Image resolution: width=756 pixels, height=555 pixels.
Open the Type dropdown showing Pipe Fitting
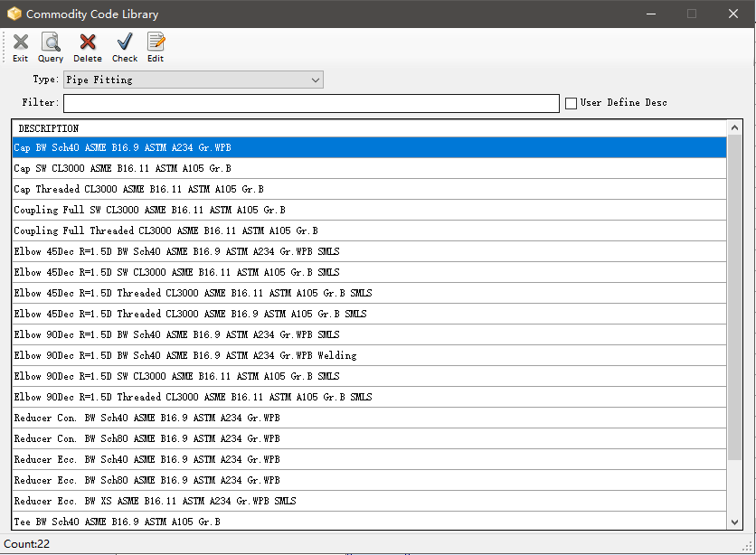coord(315,80)
